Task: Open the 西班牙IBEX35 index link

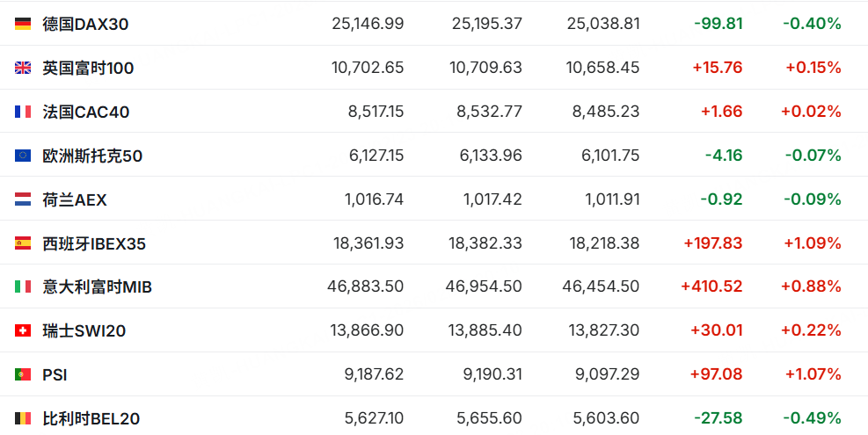Action: [x=94, y=243]
